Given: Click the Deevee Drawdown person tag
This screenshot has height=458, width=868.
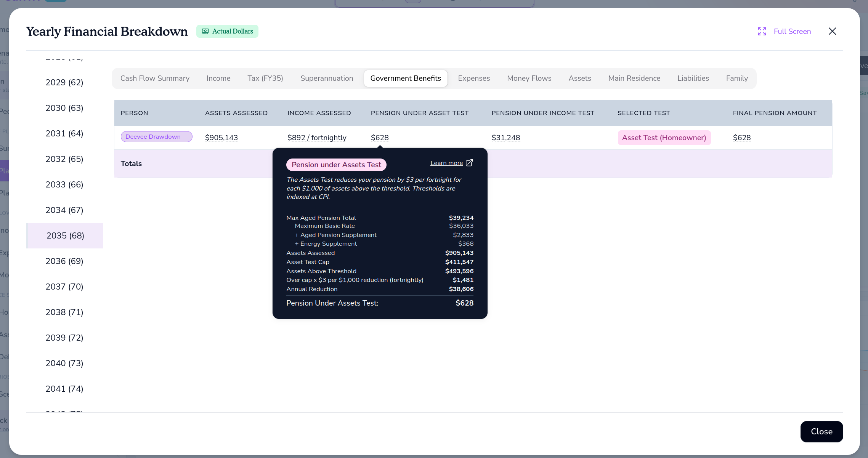Looking at the screenshot, I should point(157,137).
